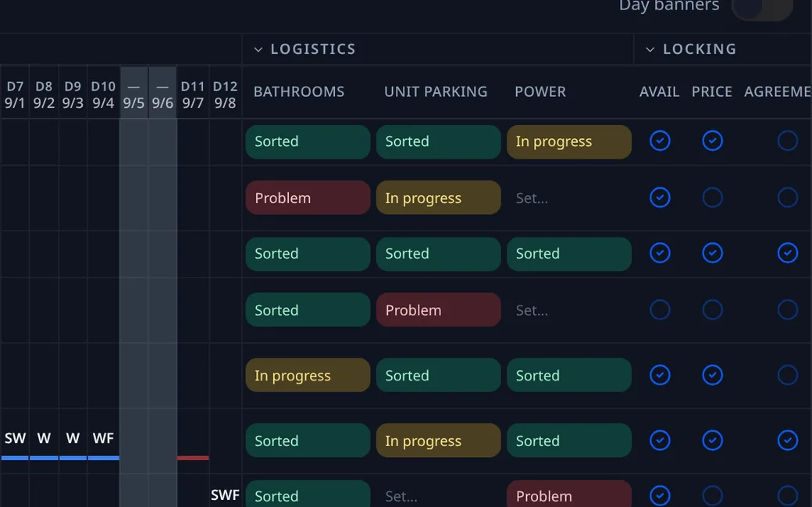Uncheck Price in the Power "In progress" row
Image resolution: width=812 pixels, height=507 pixels.
click(713, 141)
